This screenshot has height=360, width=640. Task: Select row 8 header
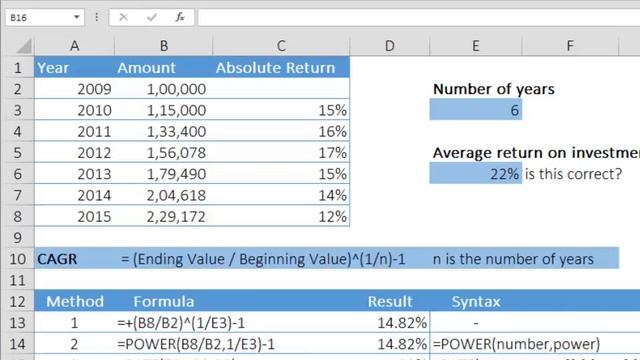17,216
